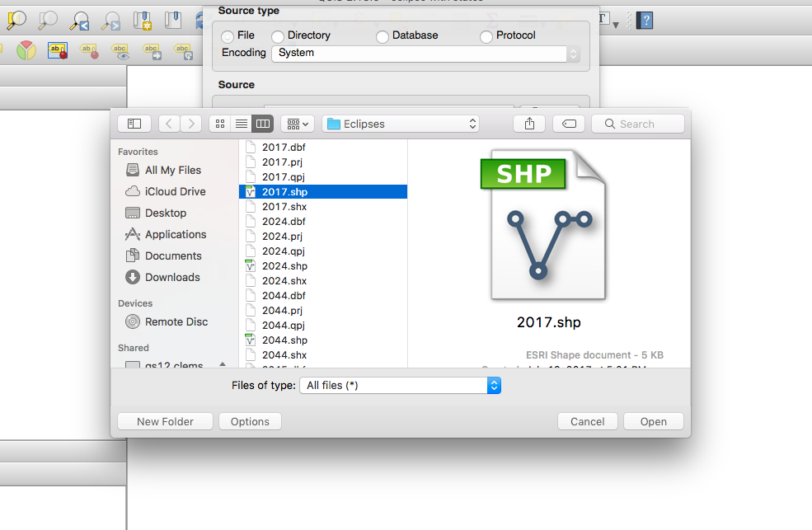Screen dimensions: 812x530
Task: Click the Search field in file dialog
Action: pos(638,124)
